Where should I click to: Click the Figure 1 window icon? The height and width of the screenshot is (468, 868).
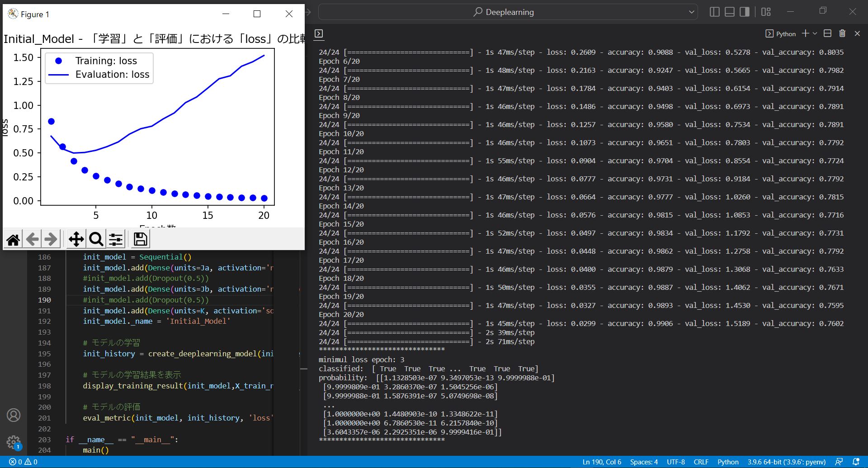pyautogui.click(x=13, y=14)
